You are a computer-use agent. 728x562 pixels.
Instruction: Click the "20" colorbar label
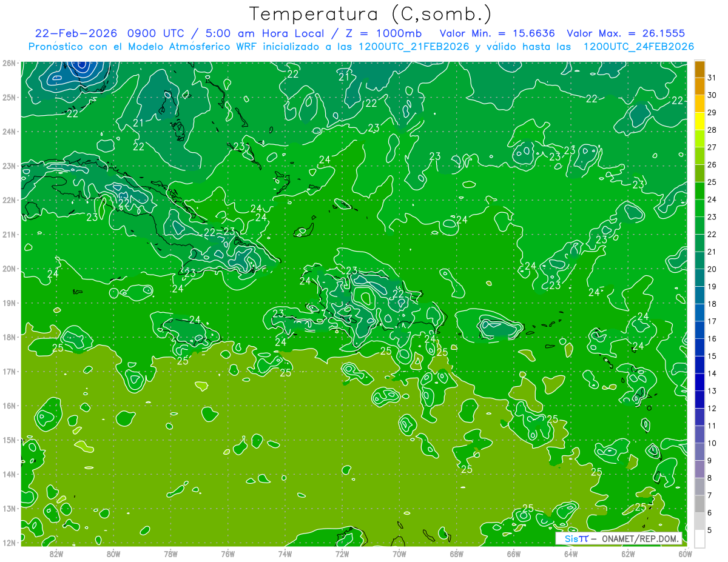coord(712,269)
